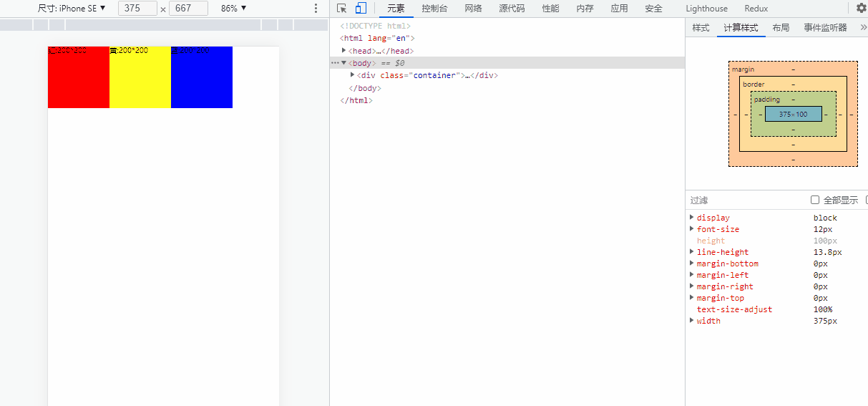Collapse the body element node

pos(344,63)
